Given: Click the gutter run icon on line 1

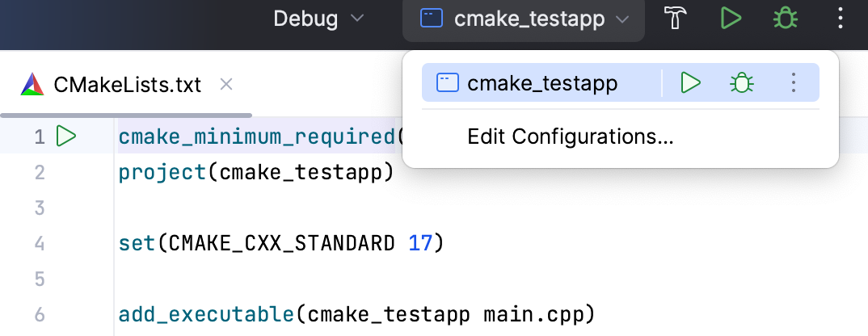Looking at the screenshot, I should (x=66, y=136).
